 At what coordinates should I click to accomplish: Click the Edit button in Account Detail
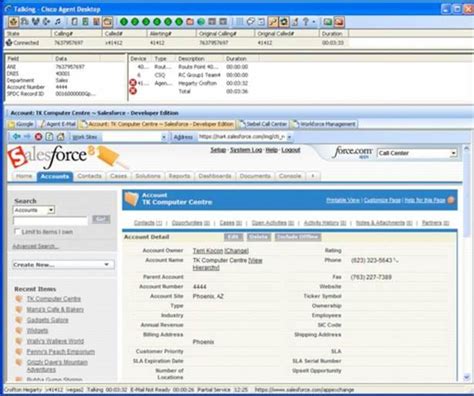pos(233,237)
